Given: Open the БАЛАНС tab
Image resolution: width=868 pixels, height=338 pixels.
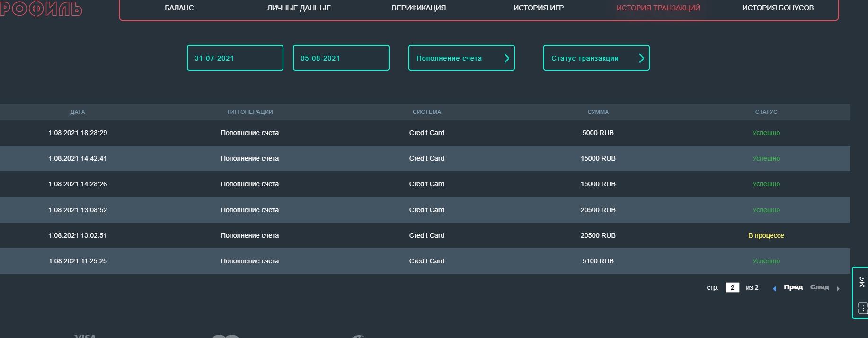Looking at the screenshot, I should (179, 8).
